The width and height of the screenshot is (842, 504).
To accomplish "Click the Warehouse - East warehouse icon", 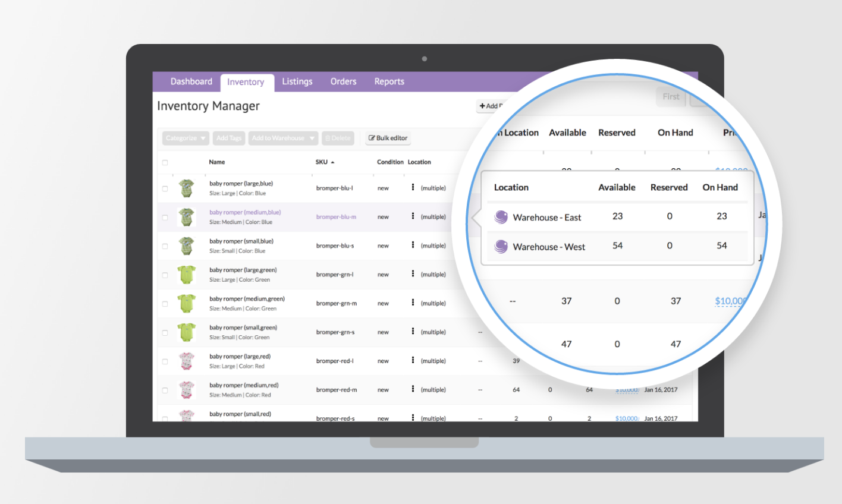I will 501,217.
